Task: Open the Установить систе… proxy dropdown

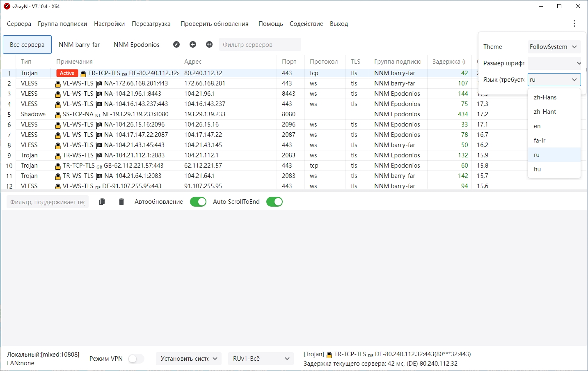Action: pyautogui.click(x=189, y=359)
